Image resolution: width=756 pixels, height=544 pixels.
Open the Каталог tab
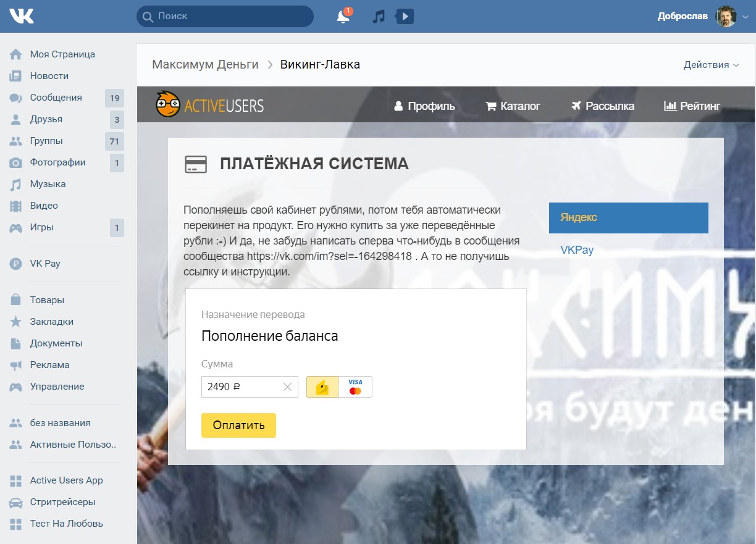(x=513, y=106)
